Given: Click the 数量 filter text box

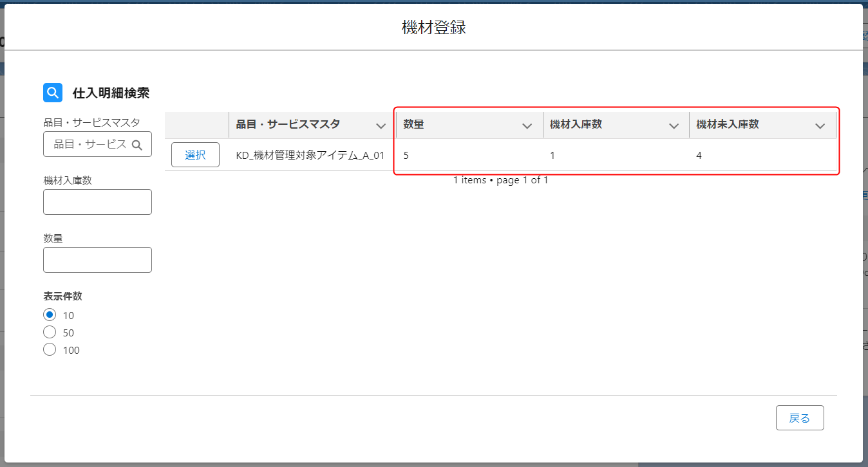Looking at the screenshot, I should pos(97,260).
